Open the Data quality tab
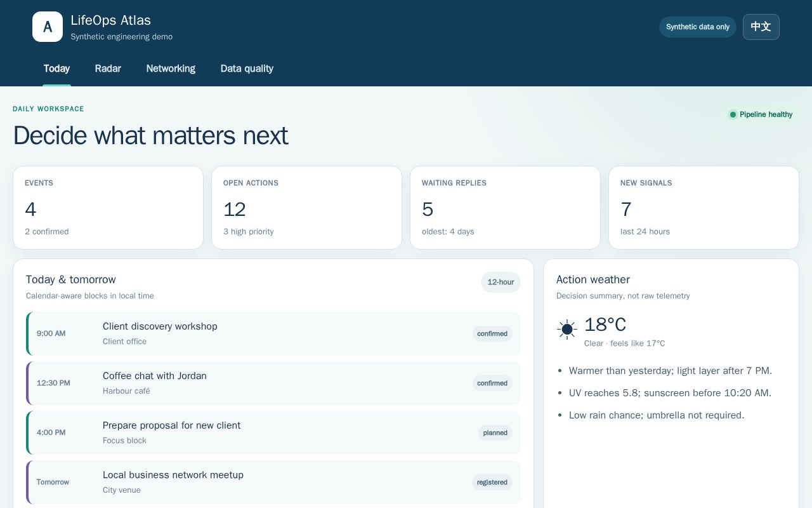This screenshot has height=508, width=812. click(x=247, y=69)
